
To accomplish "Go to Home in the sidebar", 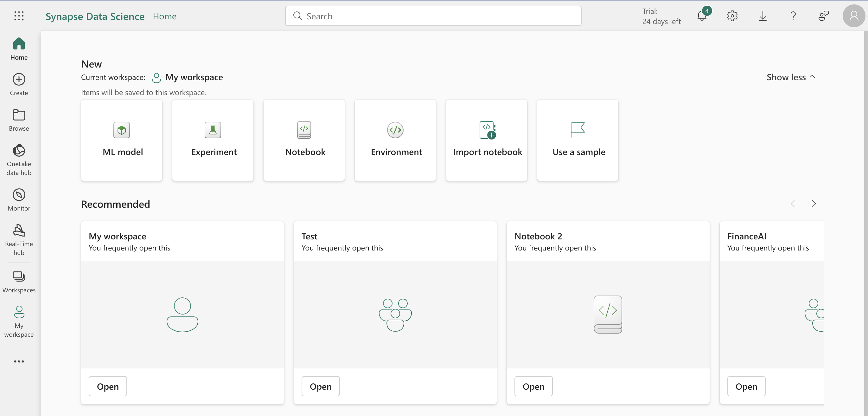I will (x=19, y=49).
